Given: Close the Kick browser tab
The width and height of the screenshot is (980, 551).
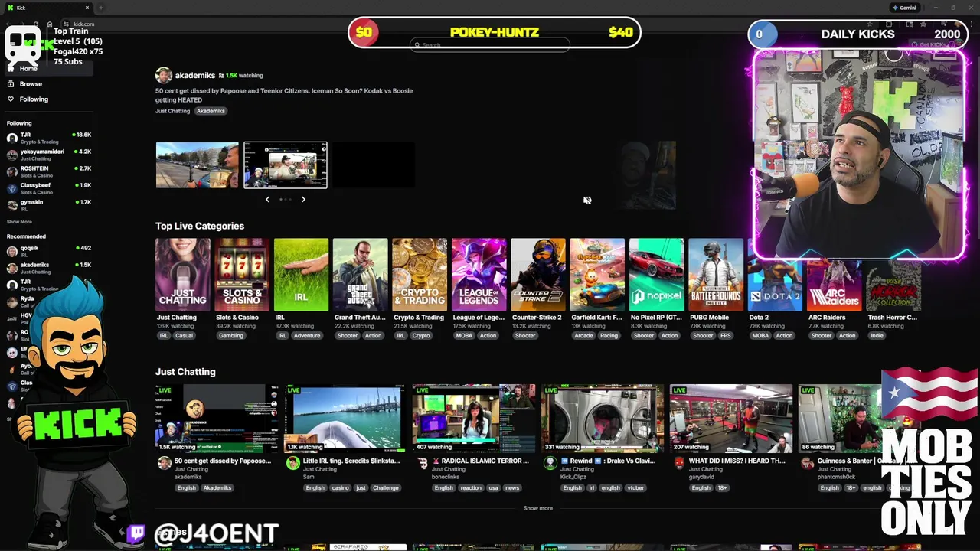Looking at the screenshot, I should [x=87, y=8].
